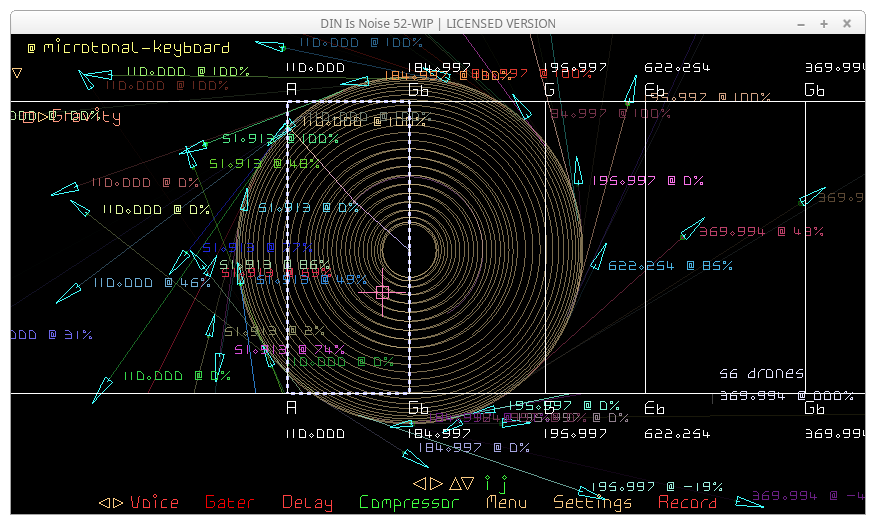Expand the down triangle under microtonal-keyboard
Image resolution: width=876 pixels, height=525 pixels.
17,73
